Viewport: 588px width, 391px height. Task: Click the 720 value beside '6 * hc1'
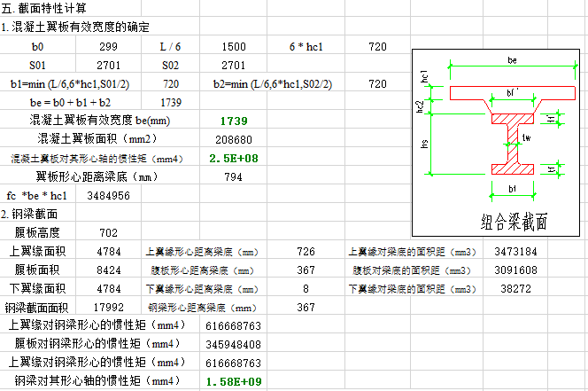pyautogui.click(x=377, y=47)
